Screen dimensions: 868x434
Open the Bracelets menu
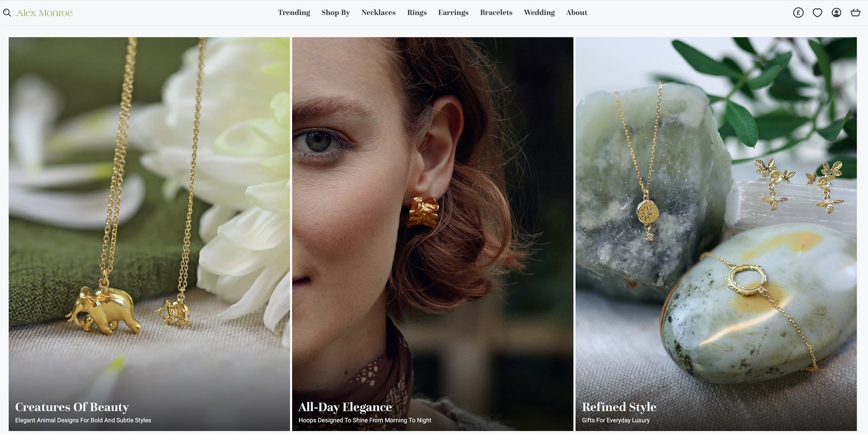pos(496,13)
